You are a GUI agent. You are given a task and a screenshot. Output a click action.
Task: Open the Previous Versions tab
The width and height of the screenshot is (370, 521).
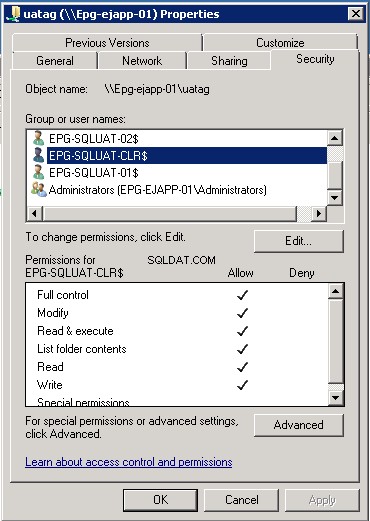click(107, 43)
